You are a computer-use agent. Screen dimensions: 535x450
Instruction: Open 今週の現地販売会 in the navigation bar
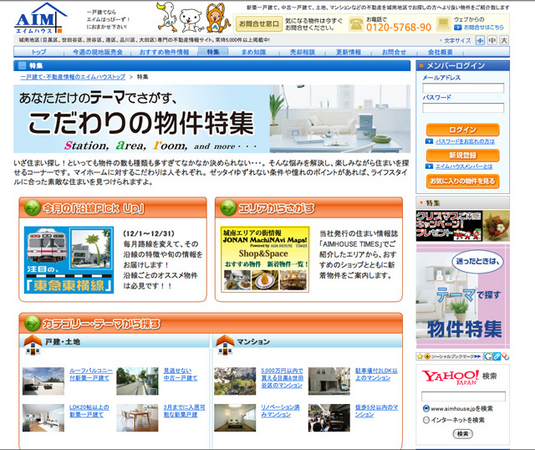(x=98, y=52)
